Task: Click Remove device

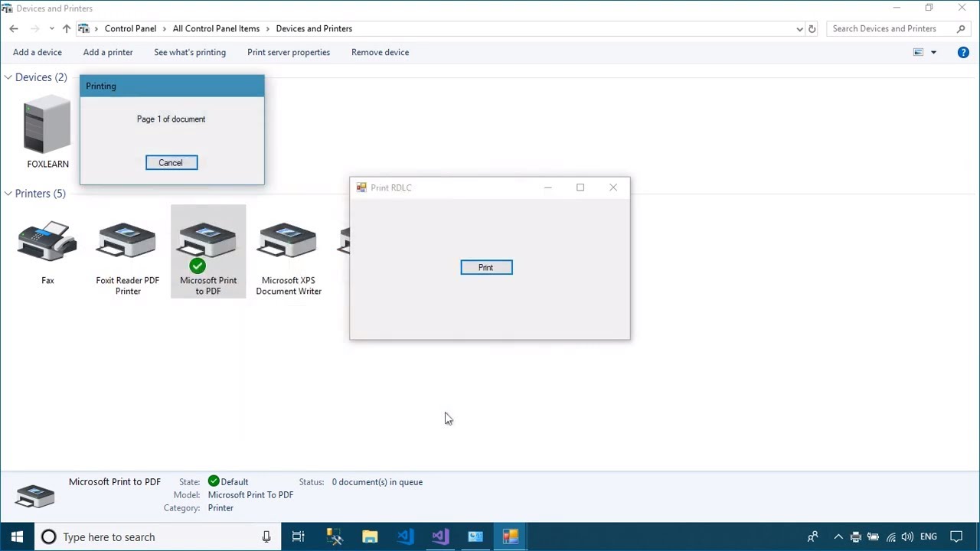Action: point(380,52)
